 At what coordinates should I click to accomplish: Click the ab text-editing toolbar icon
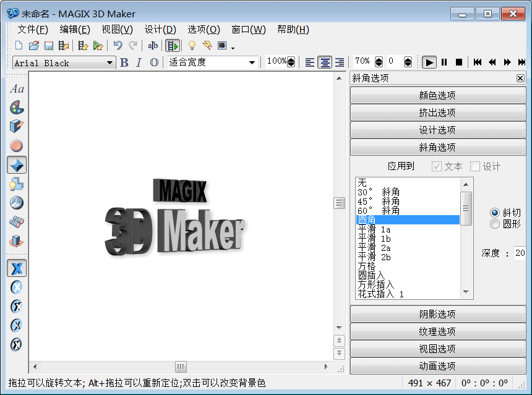[153, 45]
